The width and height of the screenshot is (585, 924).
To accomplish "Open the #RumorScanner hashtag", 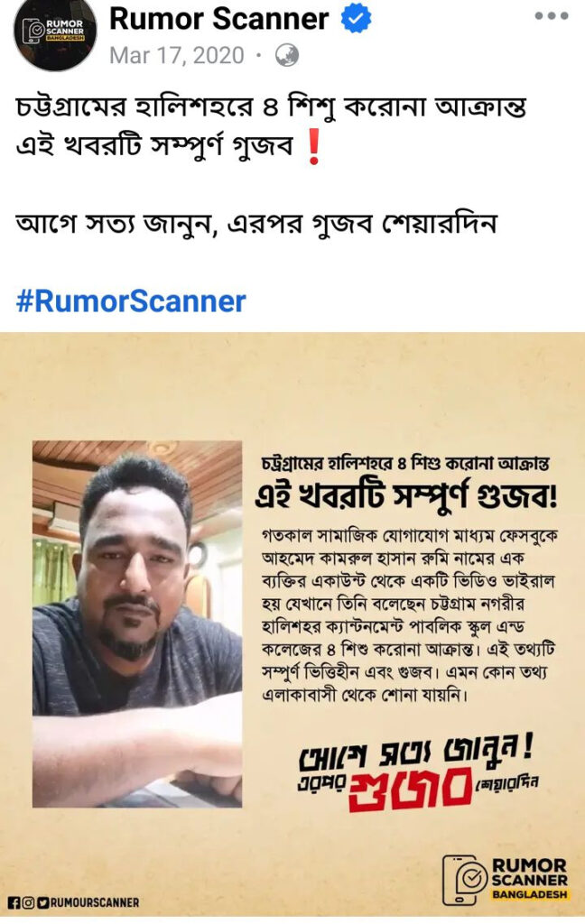I will point(130,301).
